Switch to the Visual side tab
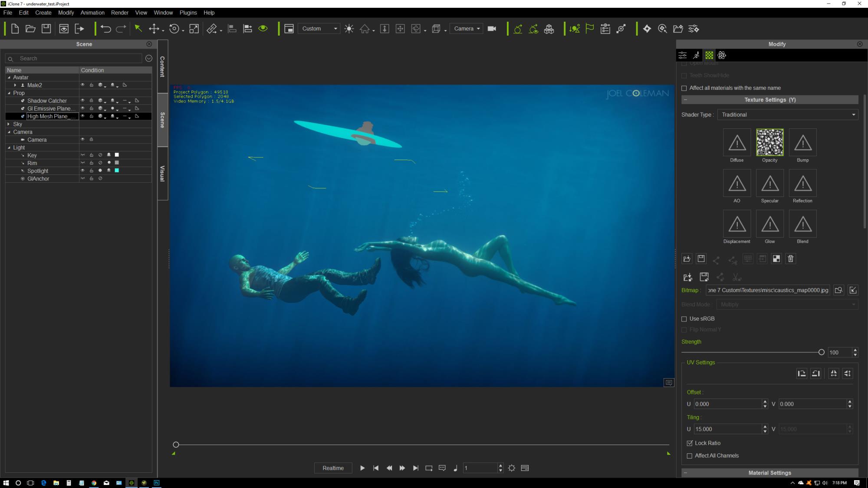This screenshot has height=488, width=868. point(162,174)
